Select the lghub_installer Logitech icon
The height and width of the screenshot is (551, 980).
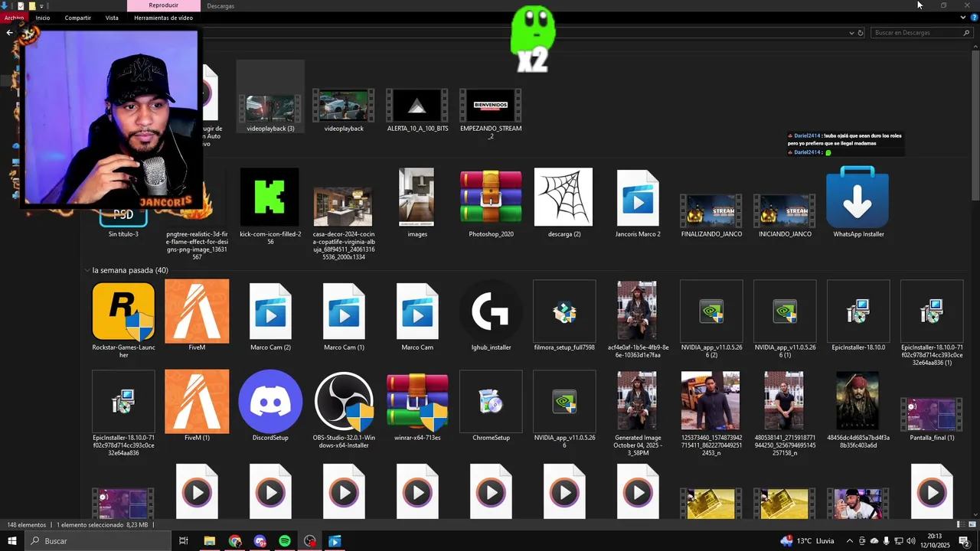pyautogui.click(x=491, y=311)
